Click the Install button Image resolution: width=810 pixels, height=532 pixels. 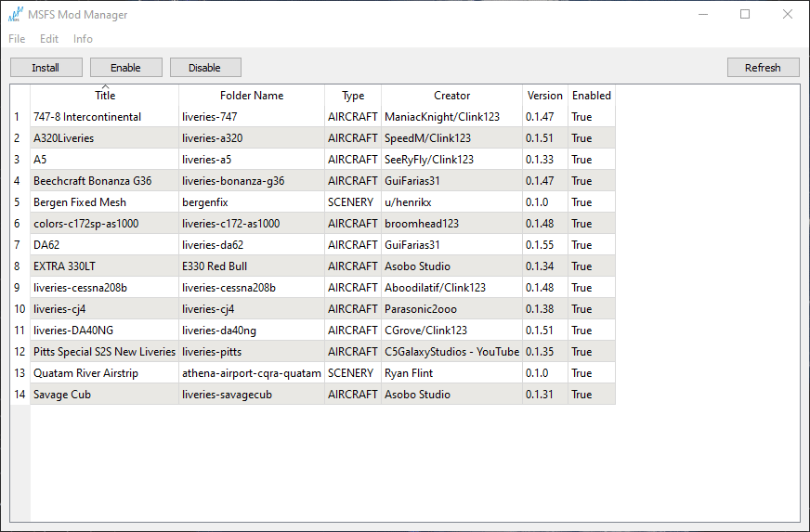pyautogui.click(x=46, y=68)
